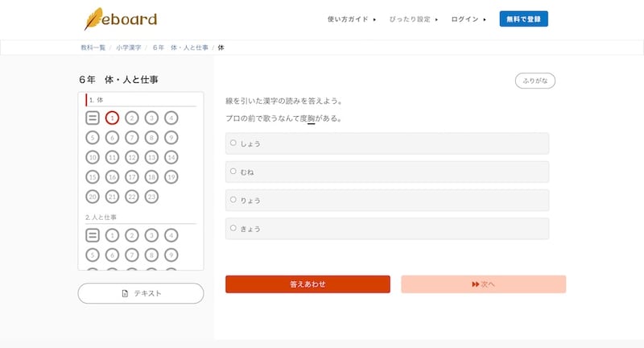Jump to question 12 in section 体

tap(132, 157)
